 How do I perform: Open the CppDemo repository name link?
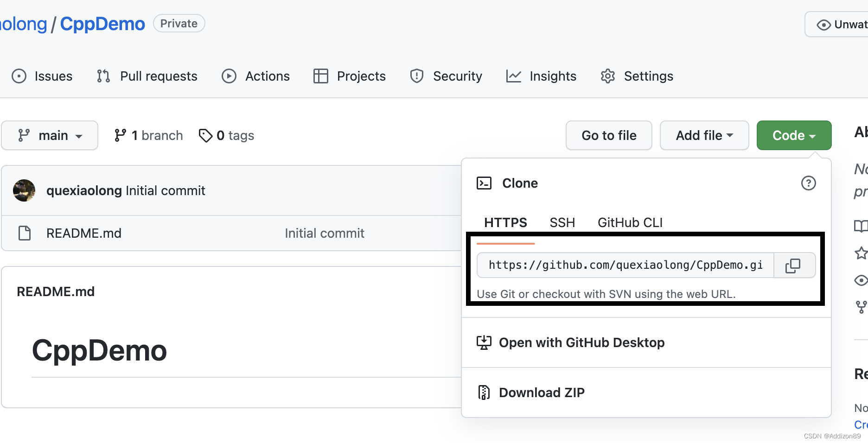tap(102, 24)
